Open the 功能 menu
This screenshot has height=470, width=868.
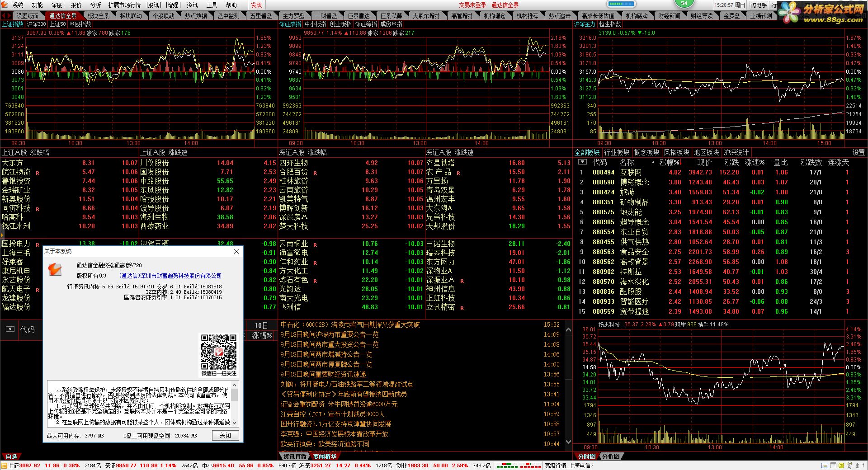click(37, 5)
